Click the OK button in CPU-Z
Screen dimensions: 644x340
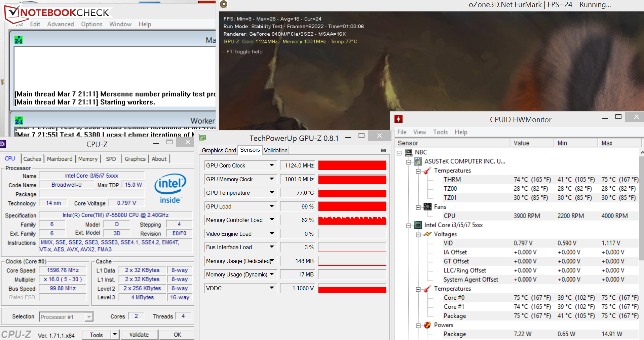(177, 335)
